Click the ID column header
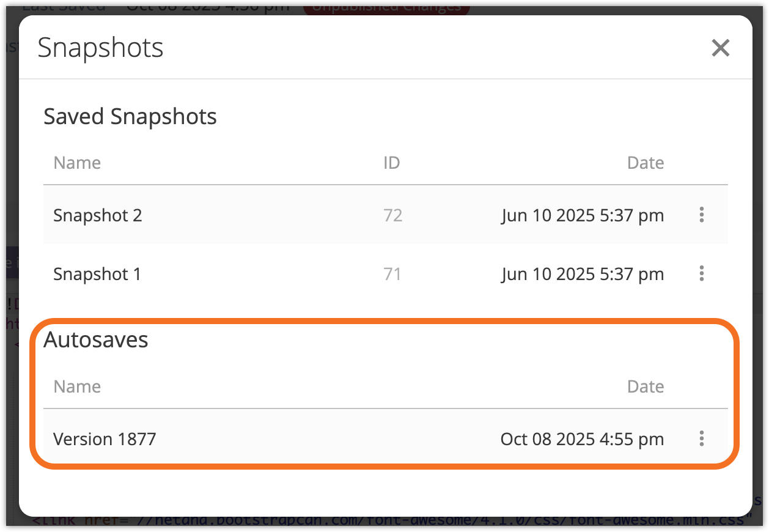Viewport: 769px width, 532px height. coord(391,163)
